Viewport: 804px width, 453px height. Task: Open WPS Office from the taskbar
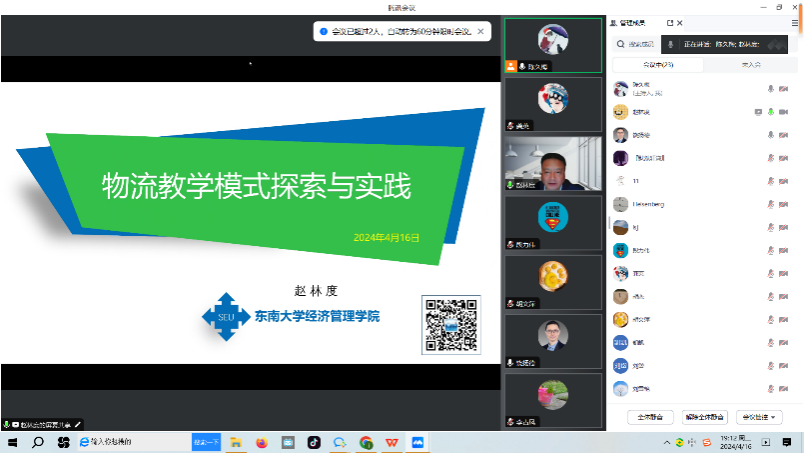point(392,441)
